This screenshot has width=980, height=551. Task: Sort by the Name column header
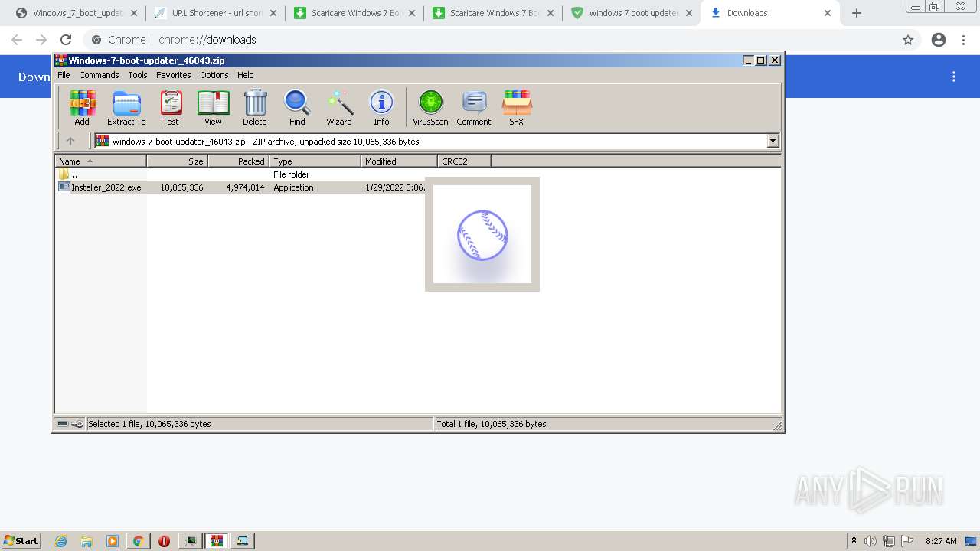click(100, 161)
